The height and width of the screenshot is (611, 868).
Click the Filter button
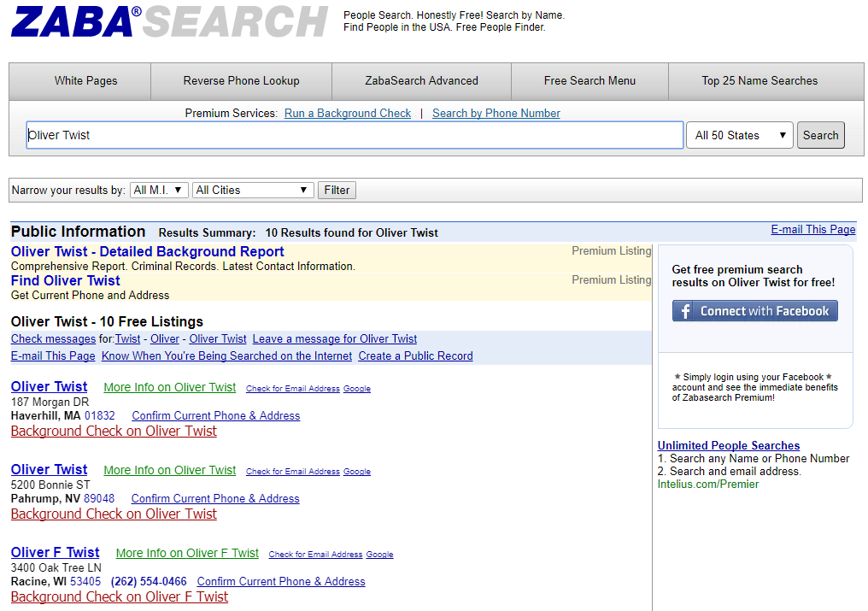337,190
